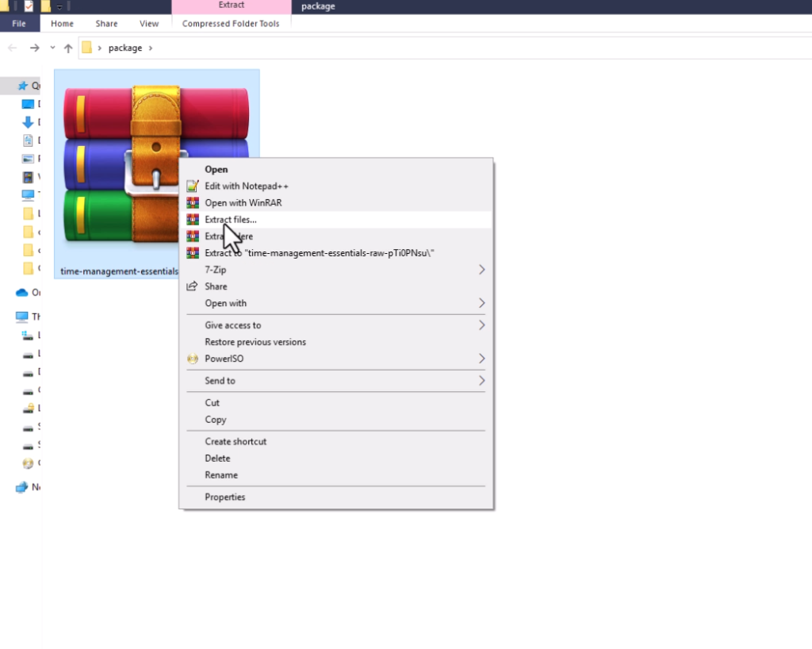Screen dimensions: 812x649
Task: Click the Share icon in context menu
Action: 192,286
